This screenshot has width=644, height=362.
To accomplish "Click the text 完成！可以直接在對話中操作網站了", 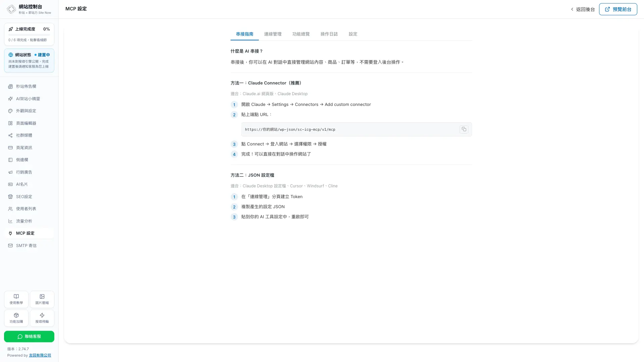I will point(276,154).
